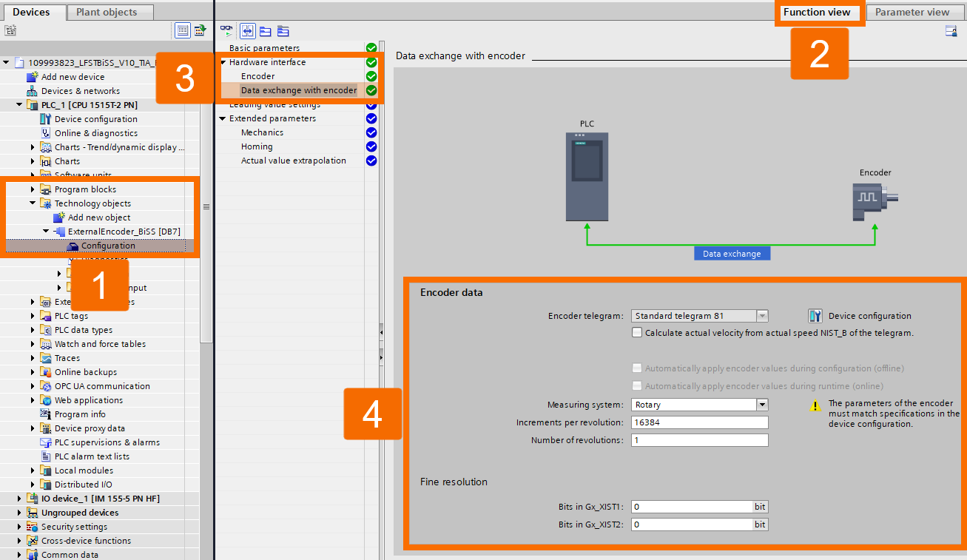Click the window layout icon at top right

(x=951, y=30)
